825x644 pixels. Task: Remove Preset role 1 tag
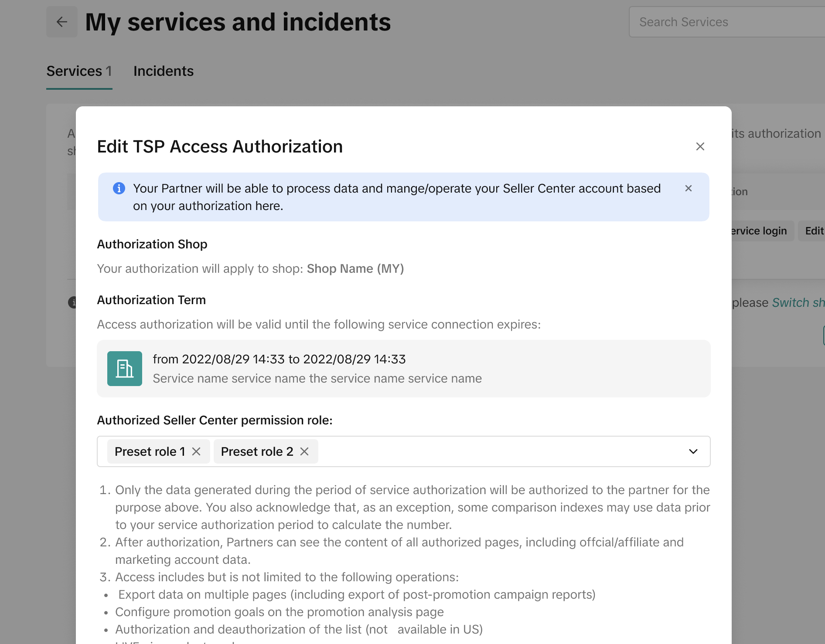(x=196, y=451)
